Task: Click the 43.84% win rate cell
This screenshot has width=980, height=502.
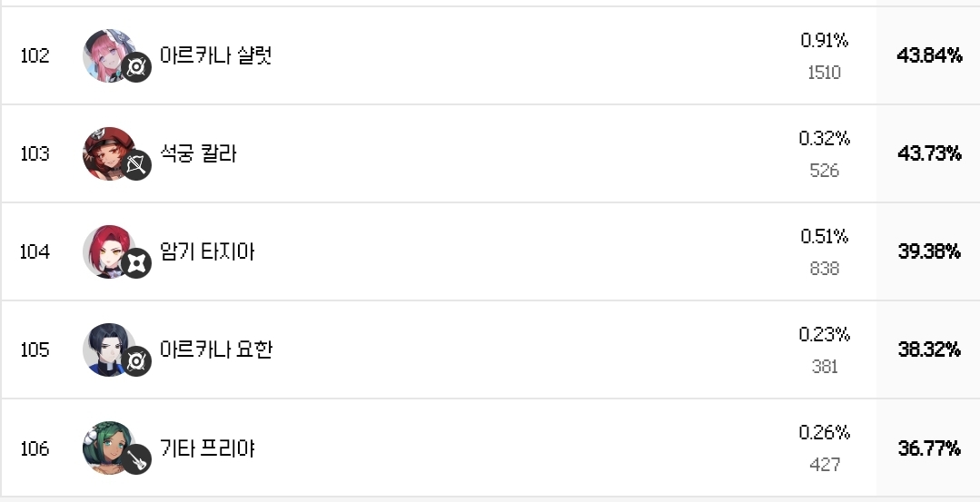Action: pos(929,55)
